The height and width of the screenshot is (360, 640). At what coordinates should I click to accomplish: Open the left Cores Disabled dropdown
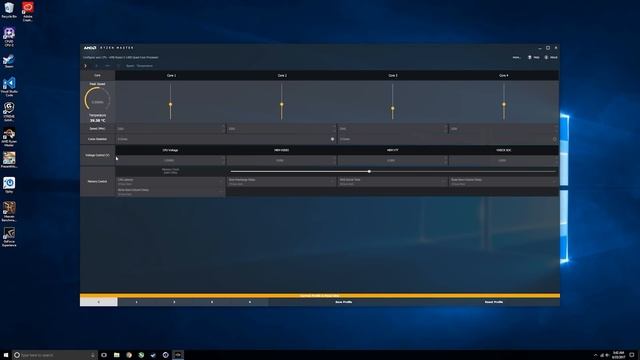tap(226, 139)
